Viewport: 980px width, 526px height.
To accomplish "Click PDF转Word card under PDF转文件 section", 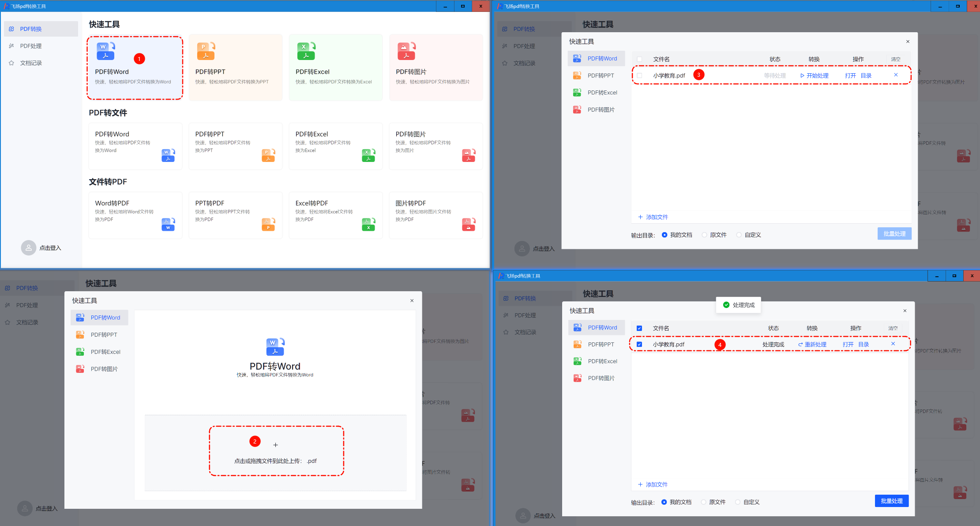I will [x=135, y=146].
